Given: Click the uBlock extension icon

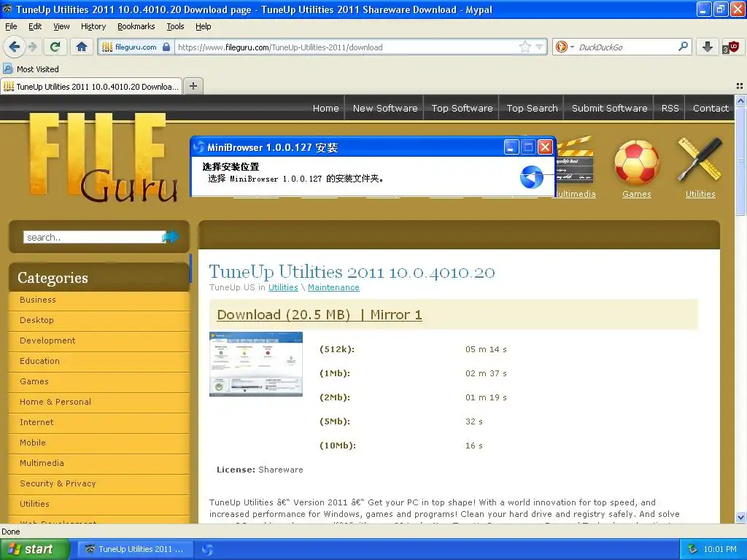Looking at the screenshot, I should [x=731, y=47].
